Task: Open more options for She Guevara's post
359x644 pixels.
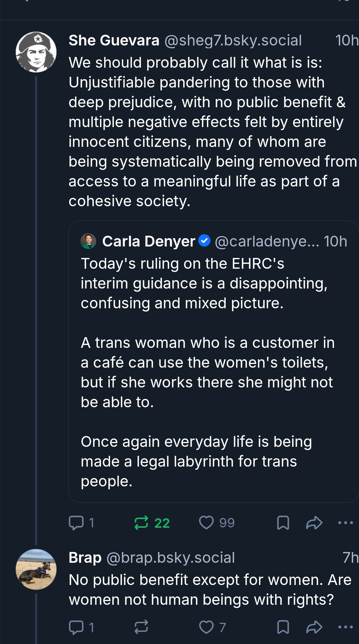Action: (x=345, y=522)
